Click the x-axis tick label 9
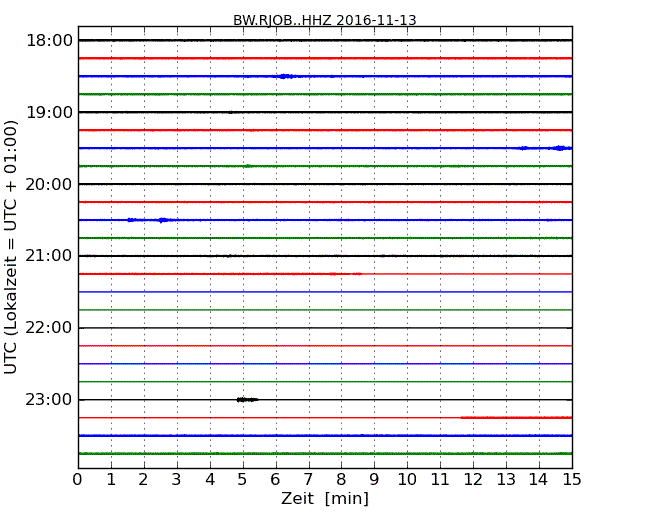The image size is (650, 520). (374, 480)
